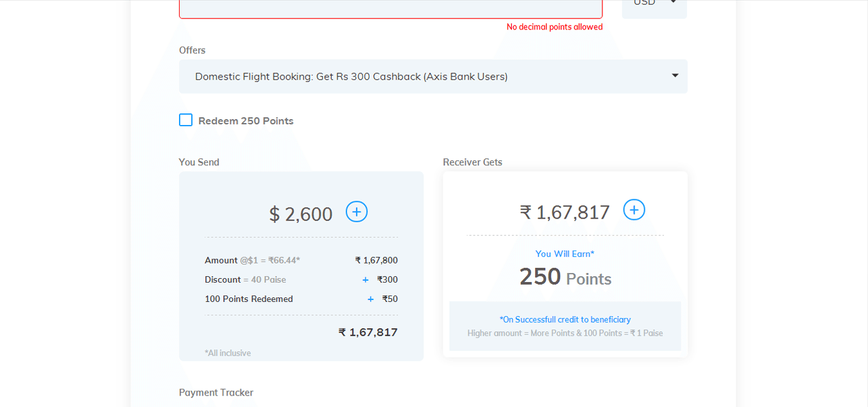Click the bold total ₹ 1,67,817 in You Send
The width and height of the screenshot is (868, 407).
[x=368, y=332]
